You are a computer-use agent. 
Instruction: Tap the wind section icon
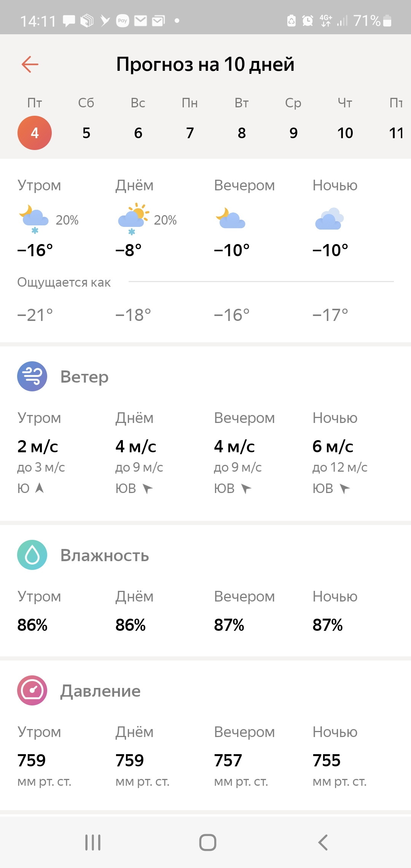click(32, 376)
